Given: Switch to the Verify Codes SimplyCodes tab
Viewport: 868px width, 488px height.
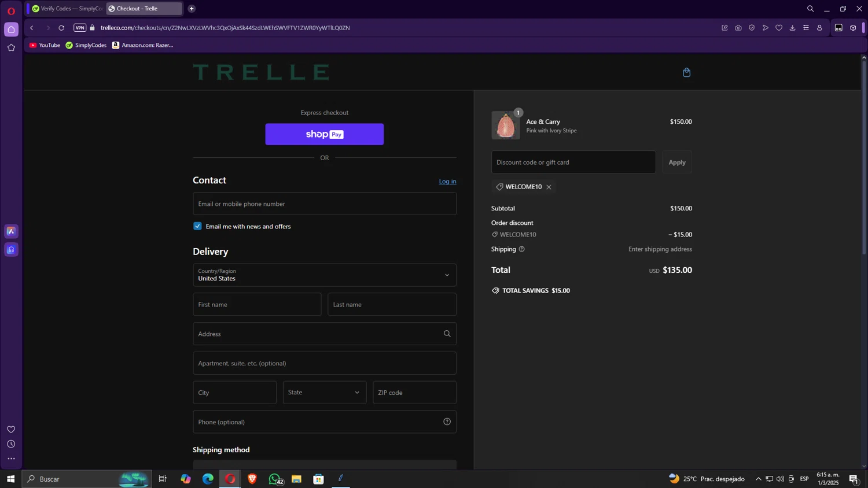Looking at the screenshot, I should (x=67, y=9).
